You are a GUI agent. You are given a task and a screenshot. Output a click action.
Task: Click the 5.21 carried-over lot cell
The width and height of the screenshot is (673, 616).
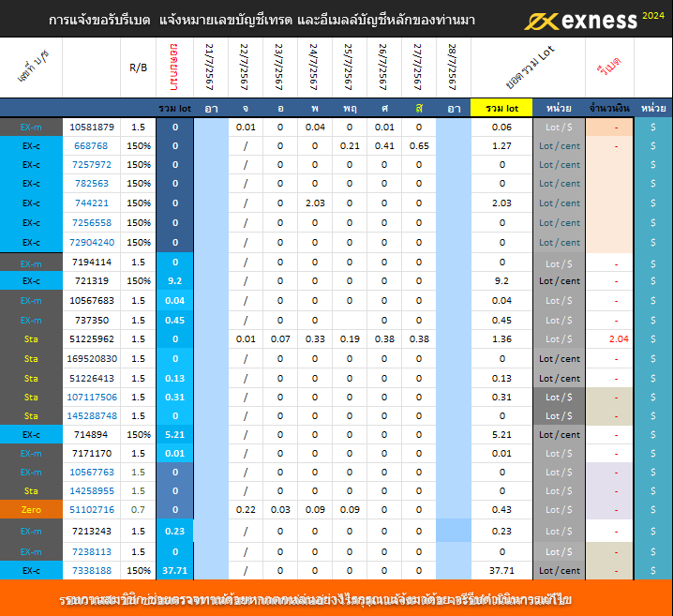(174, 435)
